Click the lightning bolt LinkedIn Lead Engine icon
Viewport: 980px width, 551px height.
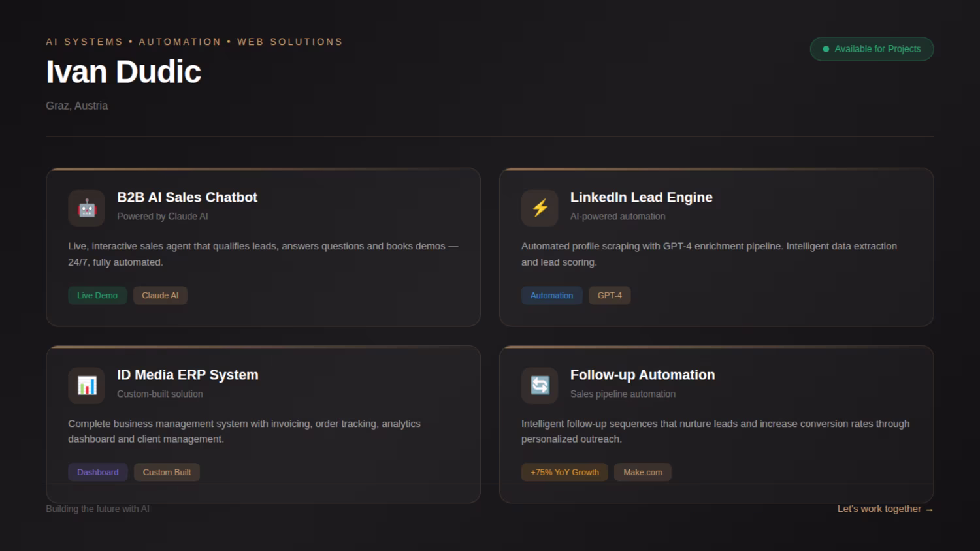[x=540, y=208]
